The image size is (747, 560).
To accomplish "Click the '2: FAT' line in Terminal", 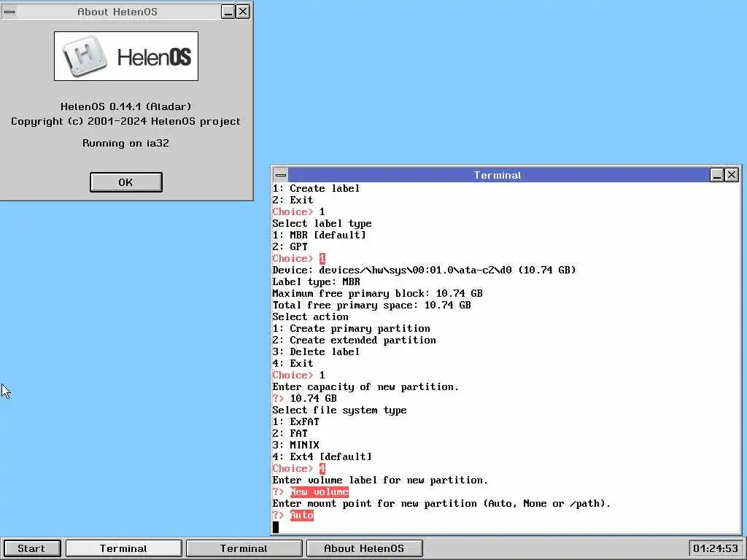I will (290, 433).
